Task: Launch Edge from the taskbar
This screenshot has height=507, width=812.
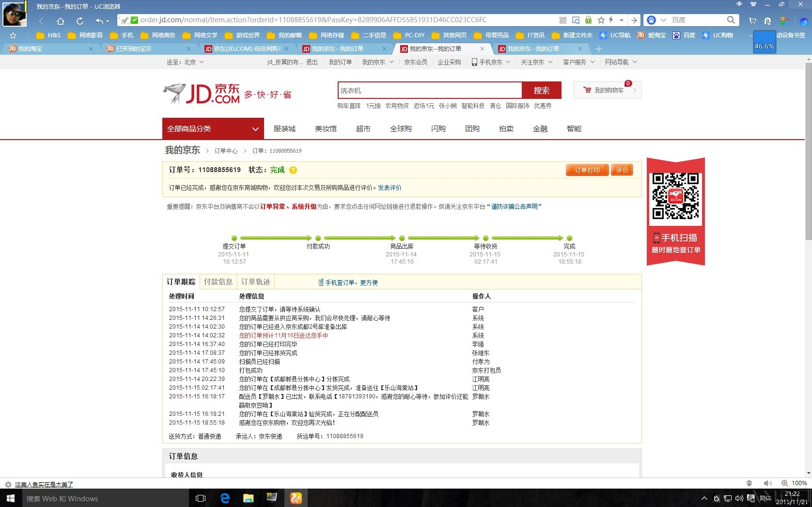Action: [225, 498]
